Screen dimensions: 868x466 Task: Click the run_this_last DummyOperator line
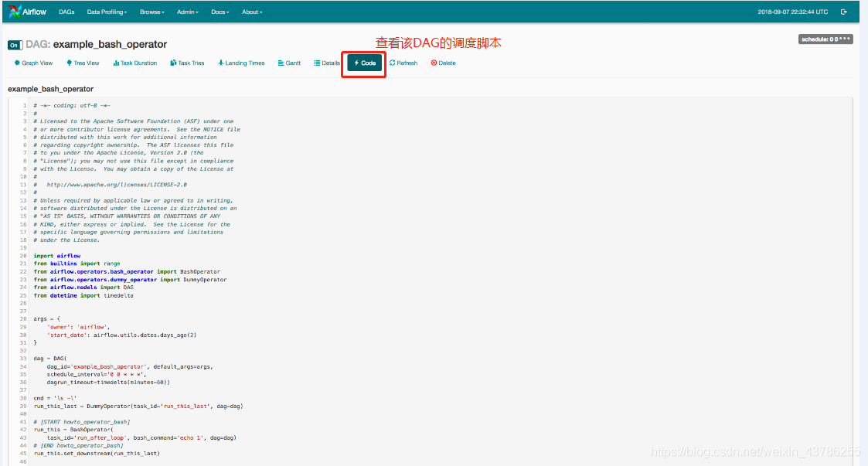(x=138, y=406)
